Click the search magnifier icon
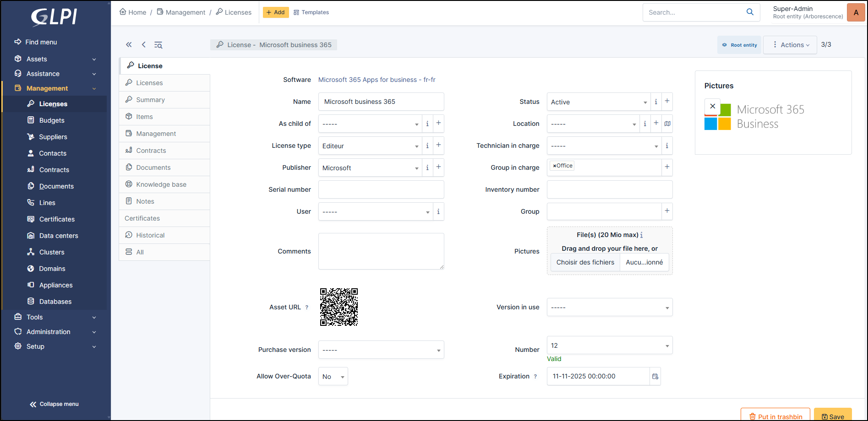 [750, 12]
